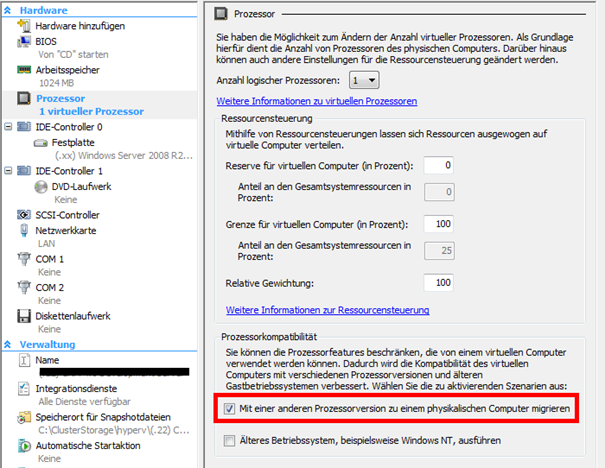Click the Hardware hinzufügen icon

(24, 26)
